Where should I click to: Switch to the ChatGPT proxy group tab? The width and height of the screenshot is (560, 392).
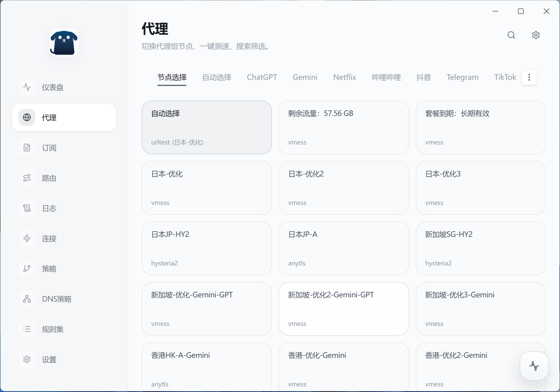pyautogui.click(x=262, y=77)
